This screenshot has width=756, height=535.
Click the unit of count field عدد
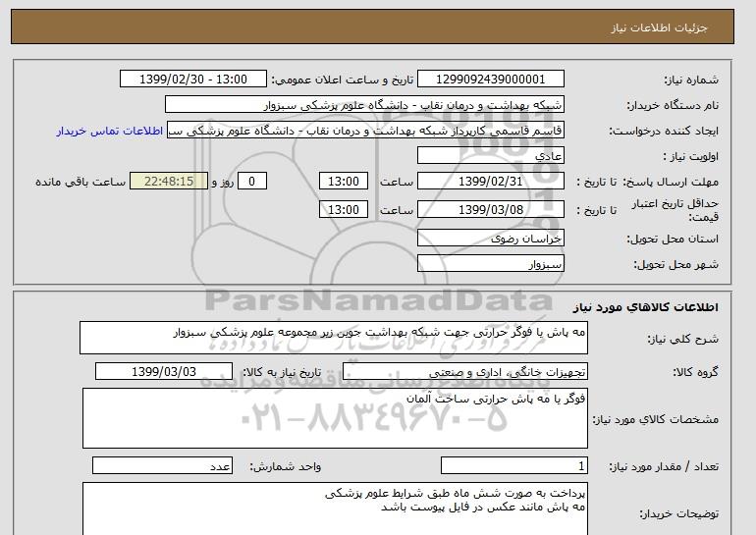[x=162, y=465]
